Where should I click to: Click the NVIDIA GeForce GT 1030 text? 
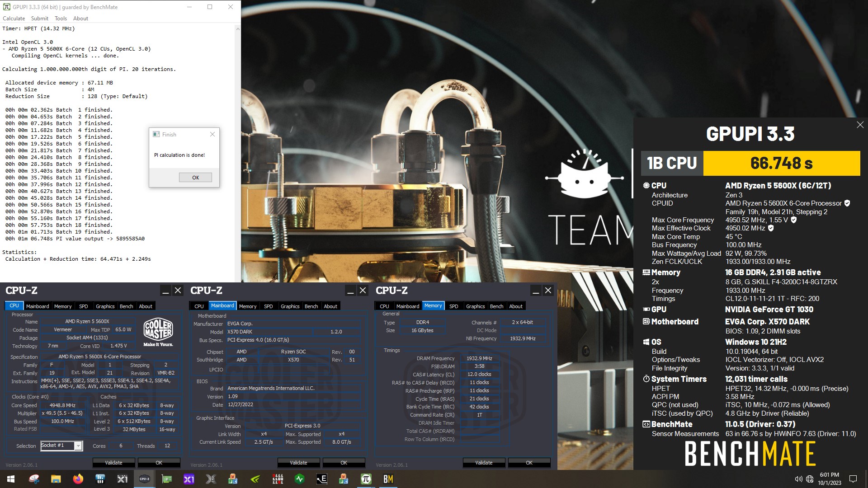click(x=769, y=310)
